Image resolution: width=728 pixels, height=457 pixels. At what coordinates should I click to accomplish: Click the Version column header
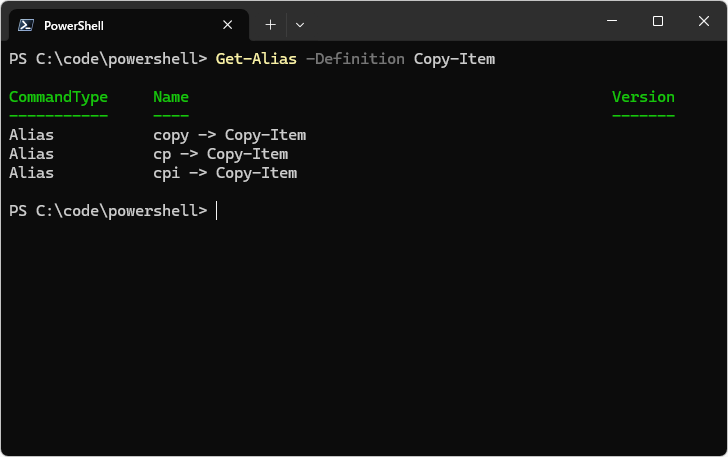[643, 97]
